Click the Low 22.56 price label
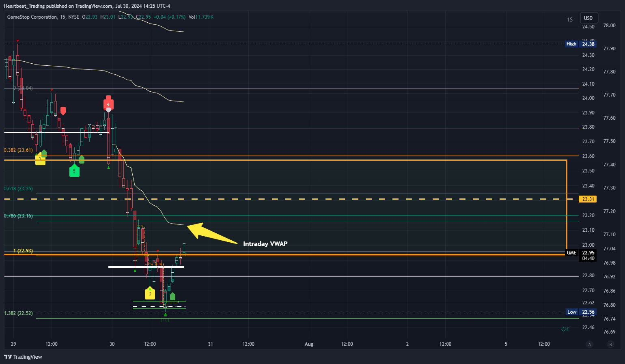Screen dimensions: 625x364 (x=581, y=312)
